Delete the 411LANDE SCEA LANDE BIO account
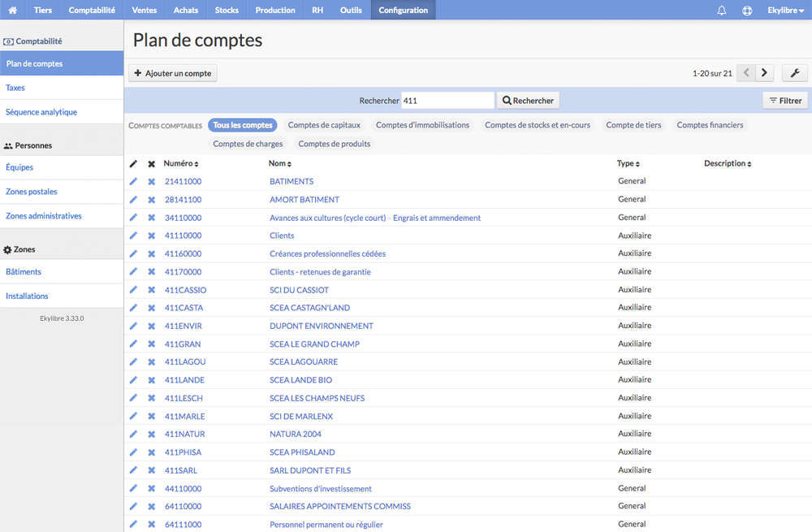This screenshot has height=532, width=812. pyautogui.click(x=151, y=379)
